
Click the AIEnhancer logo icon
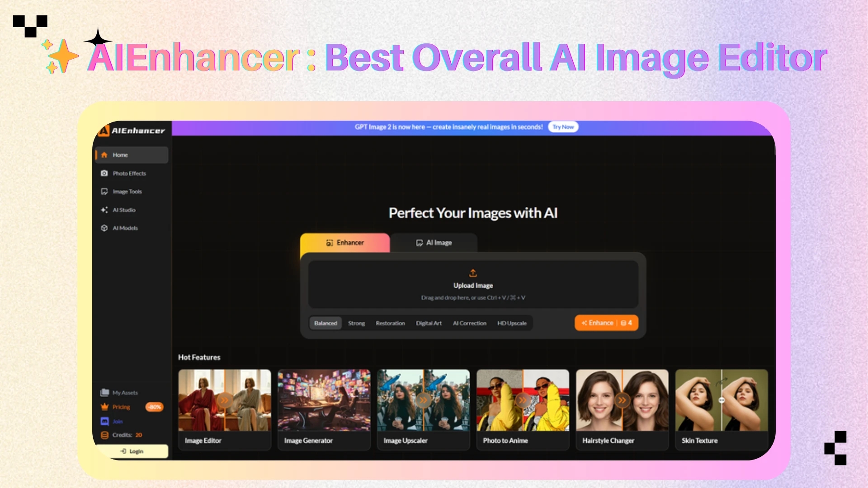pyautogui.click(x=104, y=131)
